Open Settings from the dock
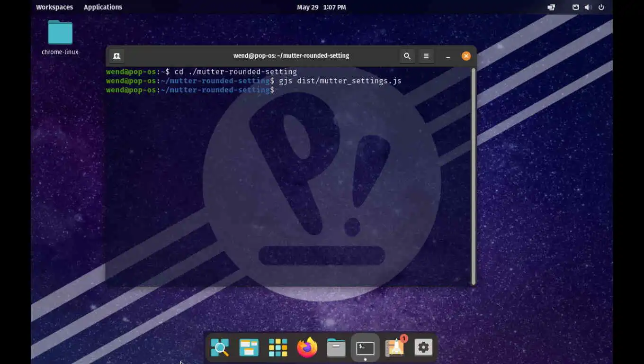This screenshot has height=364, width=644. (x=423, y=348)
